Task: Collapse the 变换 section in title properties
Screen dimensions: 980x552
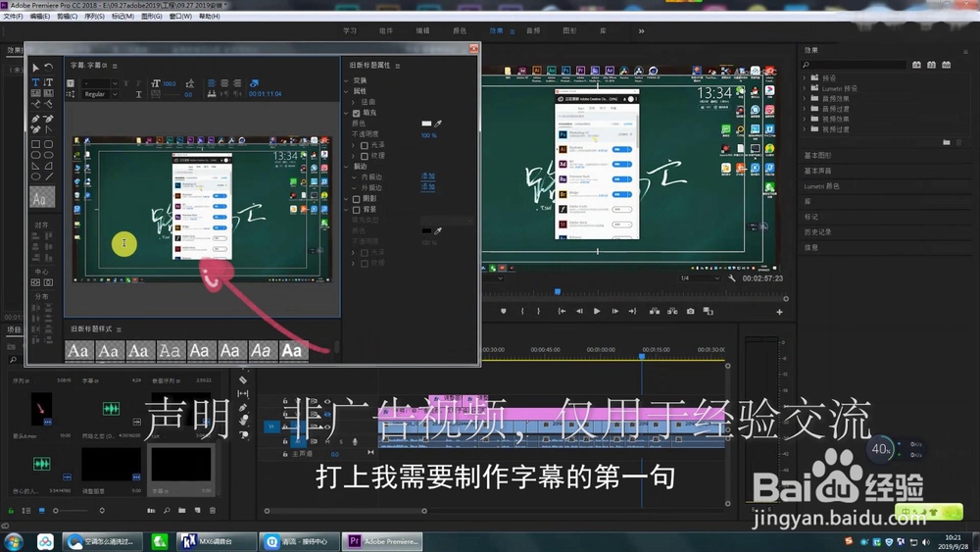Action: click(x=346, y=80)
